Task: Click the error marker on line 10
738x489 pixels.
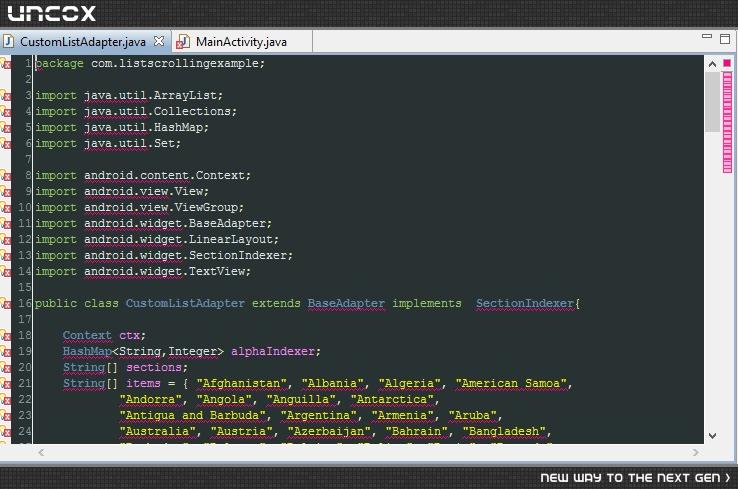Action: [5, 208]
